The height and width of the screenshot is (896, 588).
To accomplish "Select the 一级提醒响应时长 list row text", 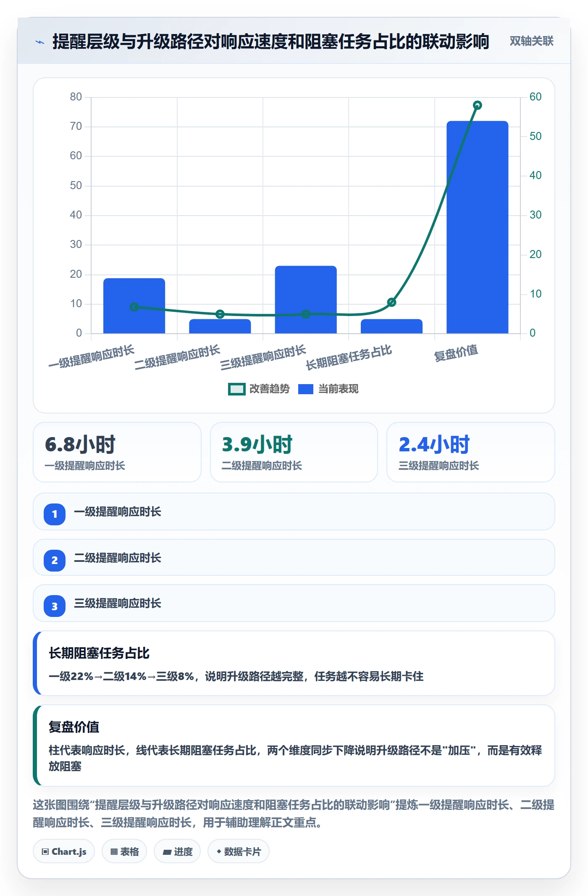I will (x=118, y=512).
